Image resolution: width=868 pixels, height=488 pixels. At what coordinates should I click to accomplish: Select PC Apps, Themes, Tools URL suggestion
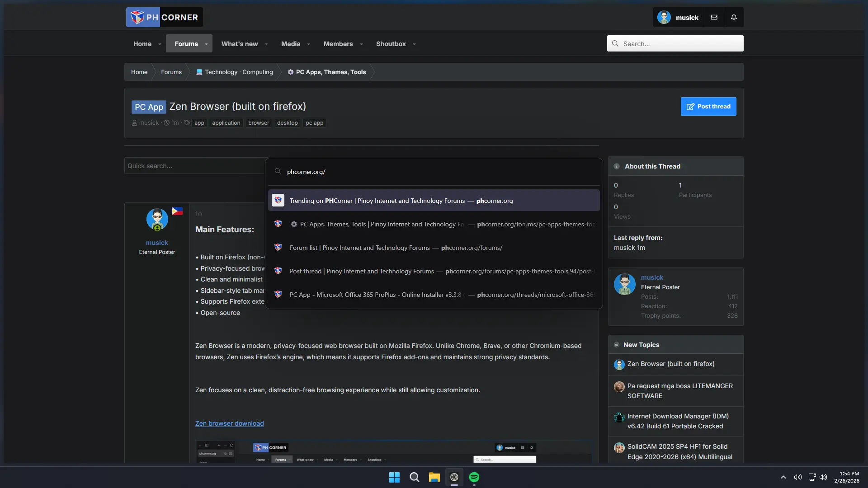click(x=434, y=224)
